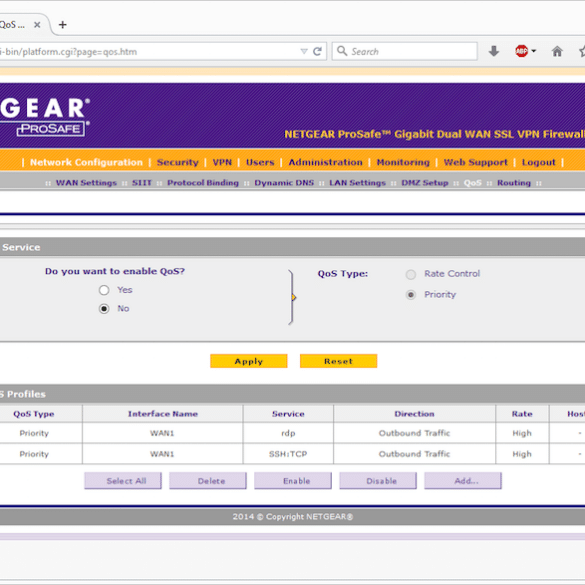Viewport: 585px width, 585px height.
Task: Click the NETGEAR ProSafe logo
Action: point(45,117)
